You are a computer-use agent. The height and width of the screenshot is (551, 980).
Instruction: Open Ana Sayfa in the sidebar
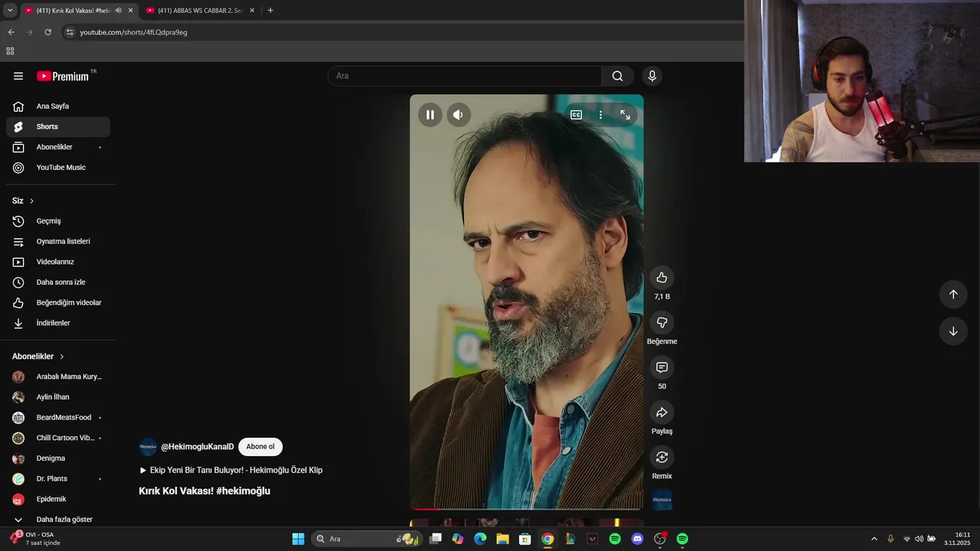click(x=58, y=106)
